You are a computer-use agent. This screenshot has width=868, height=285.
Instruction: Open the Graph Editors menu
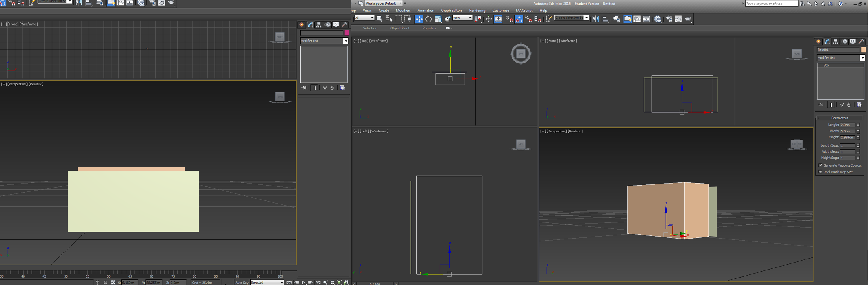point(451,11)
